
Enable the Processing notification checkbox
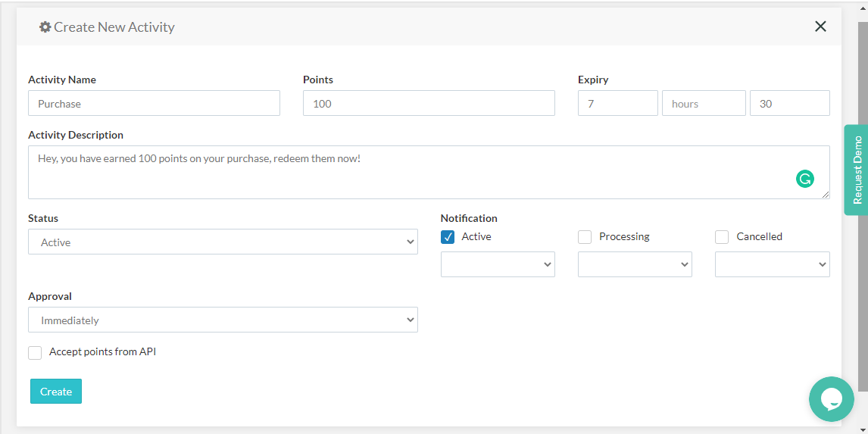coord(585,237)
